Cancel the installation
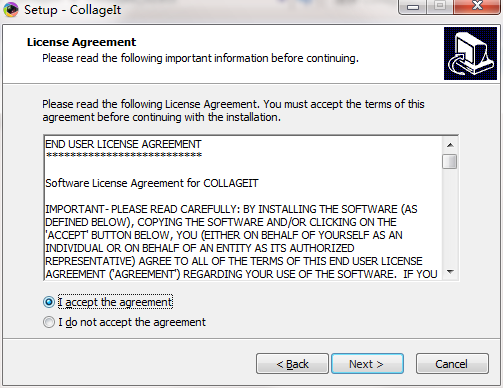The height and width of the screenshot is (388, 503). 452,364
